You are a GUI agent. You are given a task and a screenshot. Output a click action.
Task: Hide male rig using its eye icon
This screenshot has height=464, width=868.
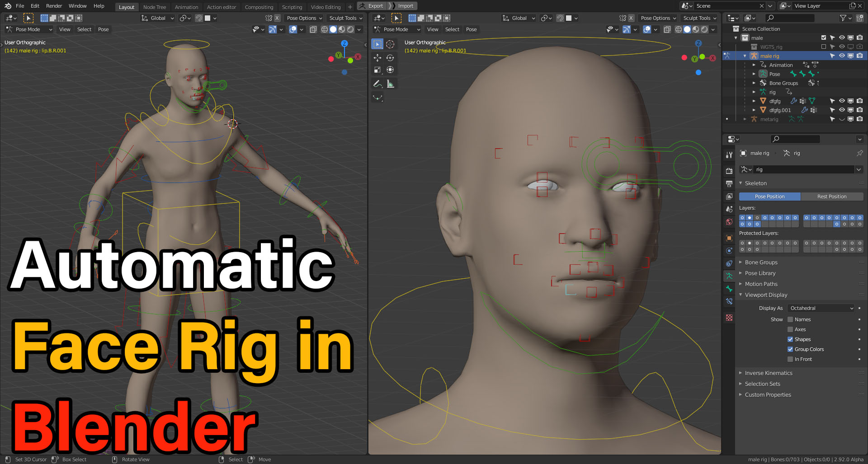(x=842, y=56)
